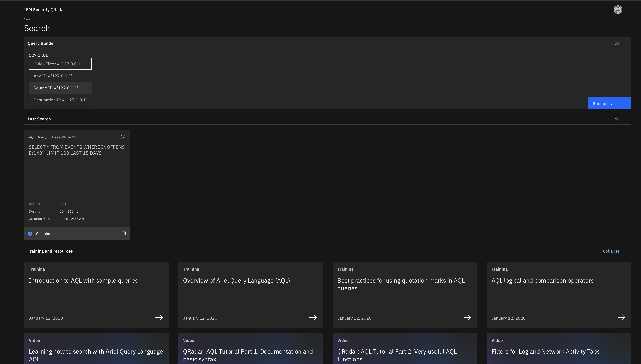Image resolution: width=641 pixels, height=364 pixels.
Task: Click the Search breadcrumb link
Action: 30,19
